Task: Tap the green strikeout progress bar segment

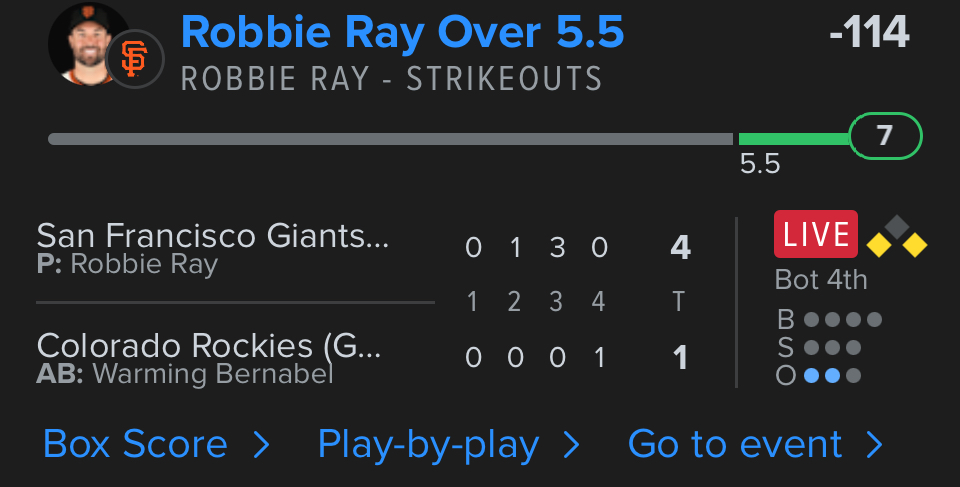Action: tap(793, 139)
